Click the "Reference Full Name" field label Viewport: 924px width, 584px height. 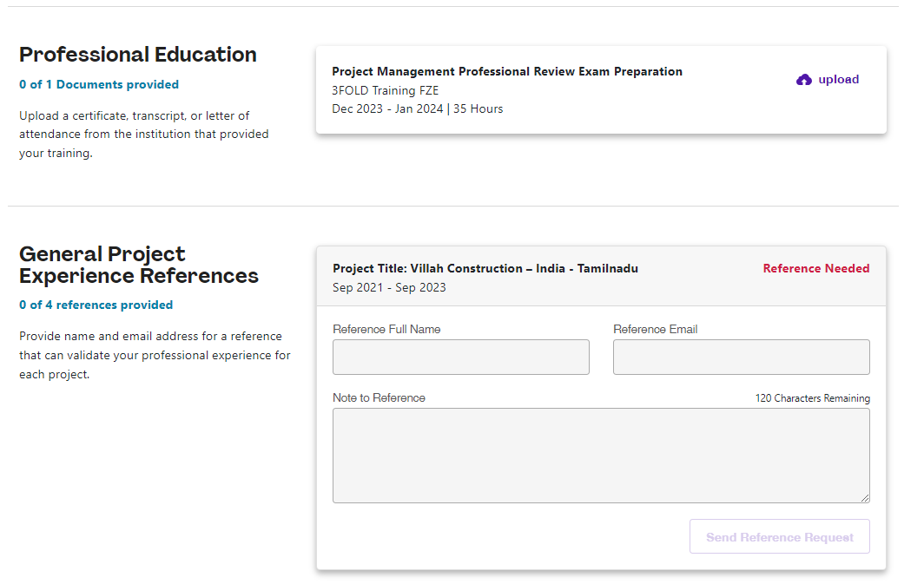point(386,330)
